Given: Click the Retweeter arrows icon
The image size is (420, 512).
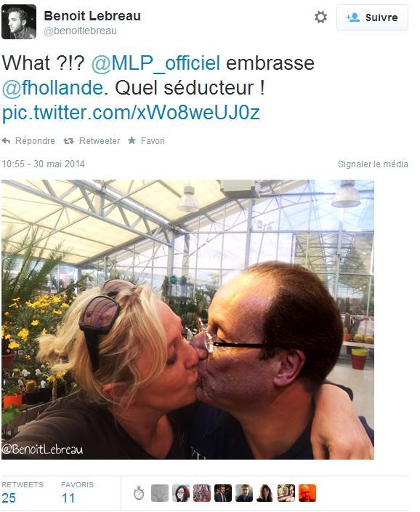Looking at the screenshot, I should [68, 141].
